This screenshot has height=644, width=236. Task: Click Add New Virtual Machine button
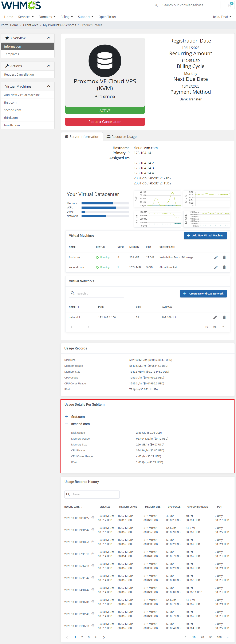205,236
